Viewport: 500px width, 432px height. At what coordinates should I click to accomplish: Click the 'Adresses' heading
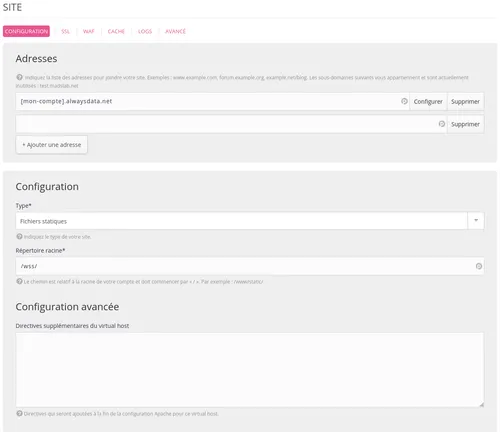pos(36,59)
